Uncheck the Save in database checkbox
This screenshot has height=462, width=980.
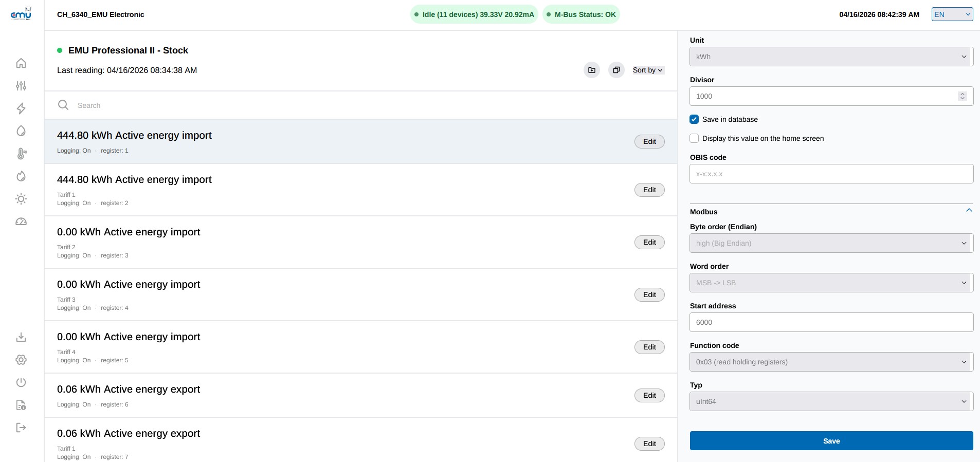click(694, 119)
